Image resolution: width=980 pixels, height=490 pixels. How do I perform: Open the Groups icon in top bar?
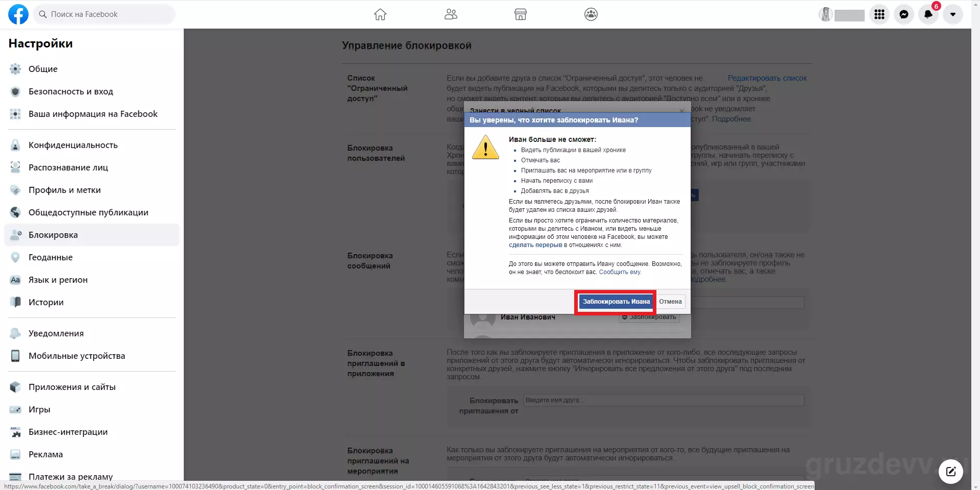[591, 14]
